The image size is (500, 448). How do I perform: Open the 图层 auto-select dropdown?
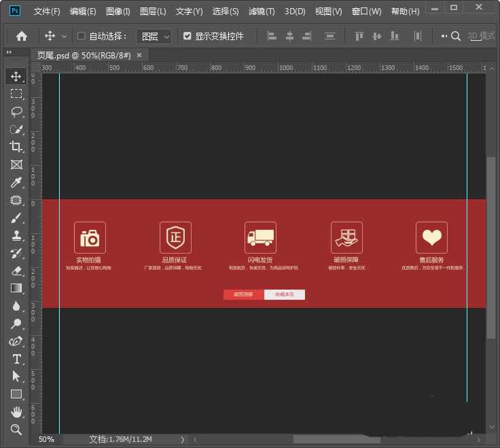click(154, 36)
